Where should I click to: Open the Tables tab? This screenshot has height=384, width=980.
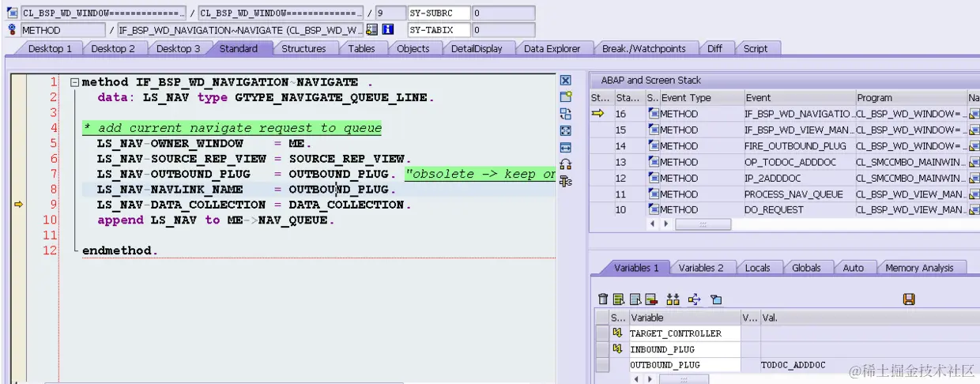point(361,48)
